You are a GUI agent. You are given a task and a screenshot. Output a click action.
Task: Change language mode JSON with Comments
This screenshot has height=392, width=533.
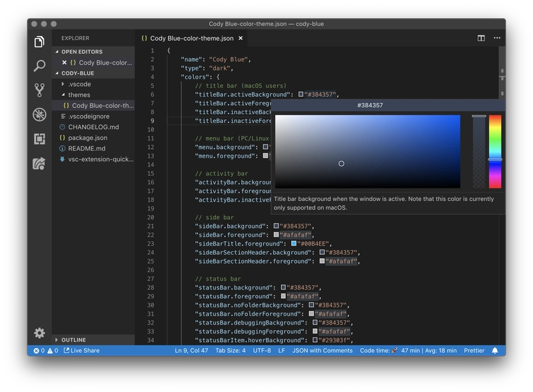point(322,351)
